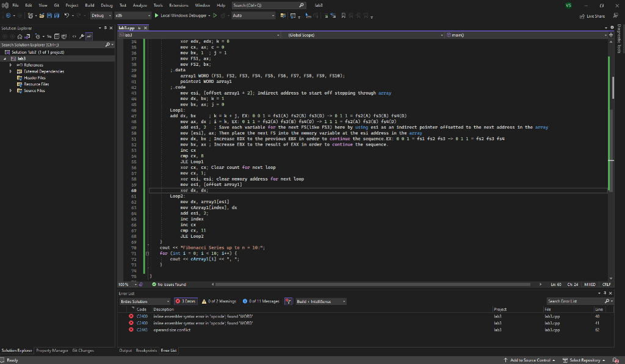
Task: Click the Undo icon on the toolbar
Action: [67, 16]
